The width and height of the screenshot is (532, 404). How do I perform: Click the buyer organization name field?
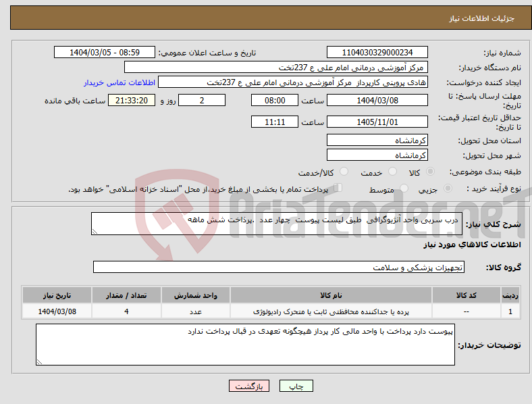pos(276,67)
